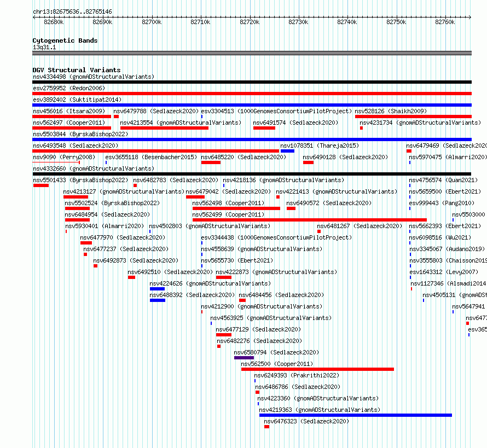Open nsv6488392 (Sedlazeck2020) variant
The height and width of the screenshot is (448, 487).
coord(192,295)
